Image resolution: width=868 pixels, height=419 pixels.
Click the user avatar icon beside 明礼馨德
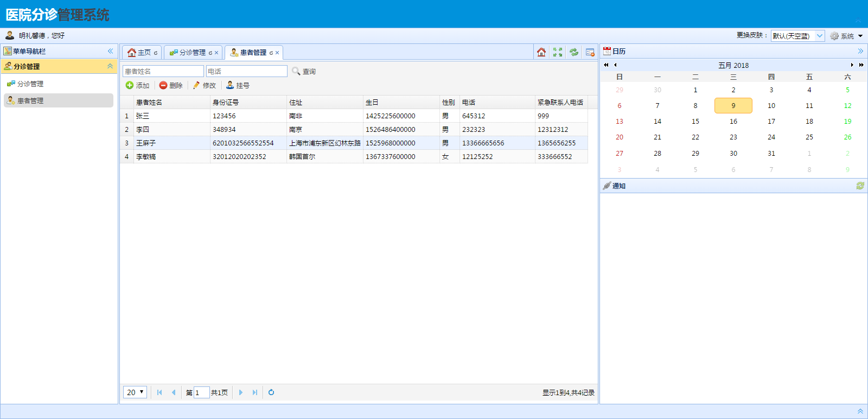coord(10,35)
